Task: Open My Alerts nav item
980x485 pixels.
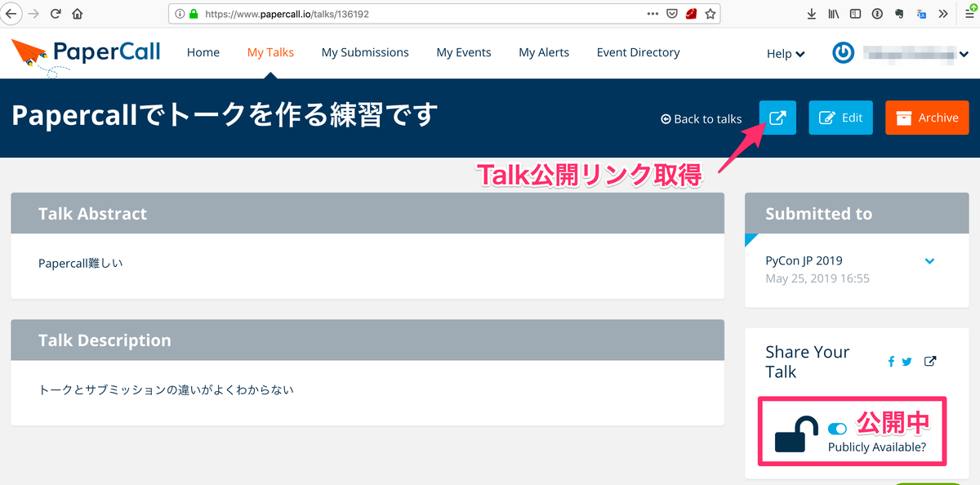Action: tap(544, 52)
